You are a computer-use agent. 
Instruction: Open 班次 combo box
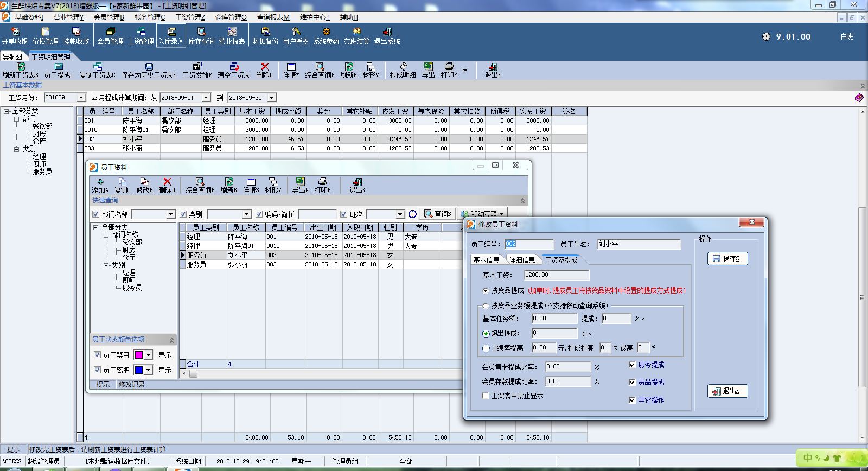400,214
